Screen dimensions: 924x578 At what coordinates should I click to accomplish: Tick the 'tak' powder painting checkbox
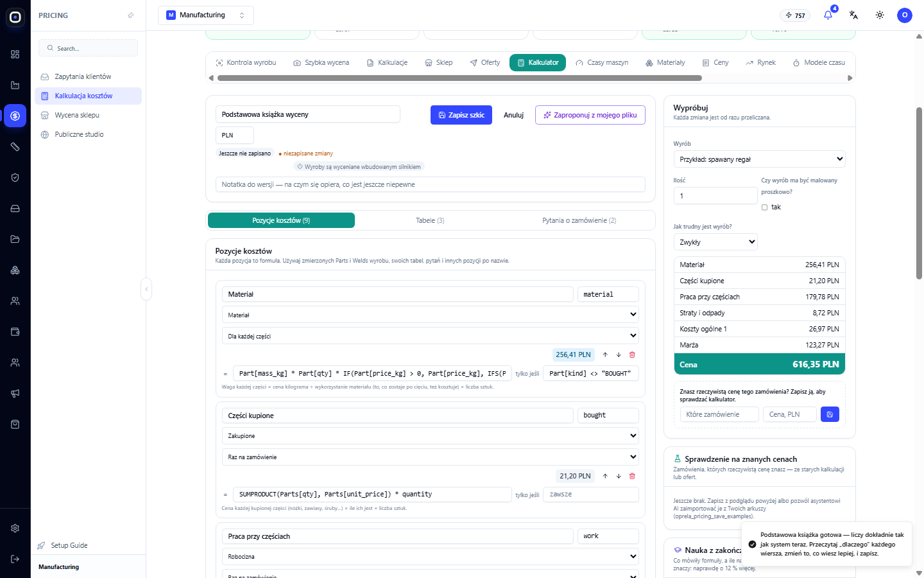[x=764, y=207]
